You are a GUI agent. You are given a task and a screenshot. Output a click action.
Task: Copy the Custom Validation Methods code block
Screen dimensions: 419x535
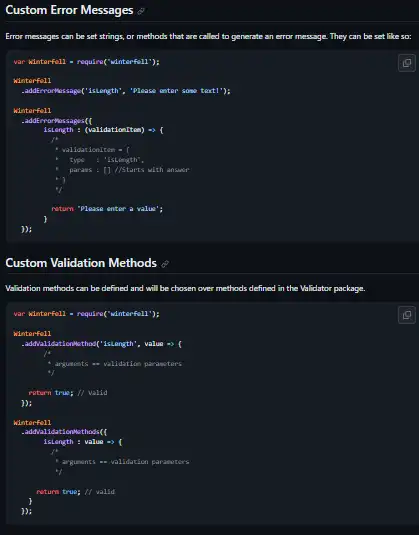pyautogui.click(x=407, y=315)
